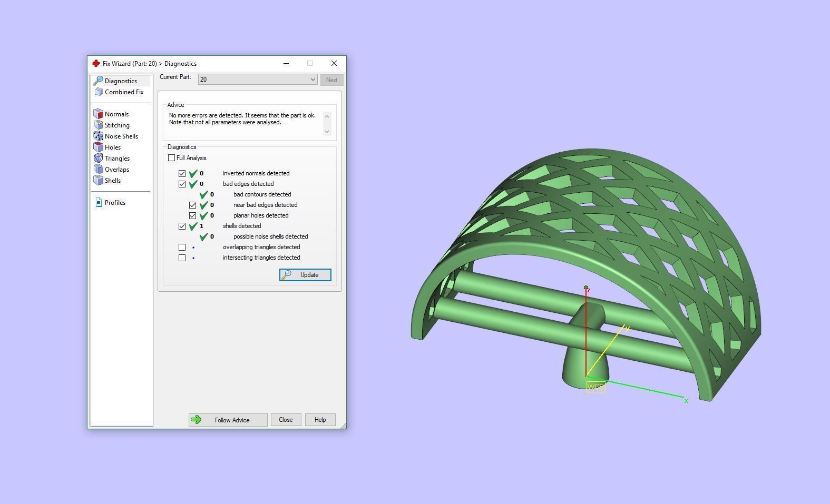Open the Combined Fix page
830x504 pixels.
[124, 92]
